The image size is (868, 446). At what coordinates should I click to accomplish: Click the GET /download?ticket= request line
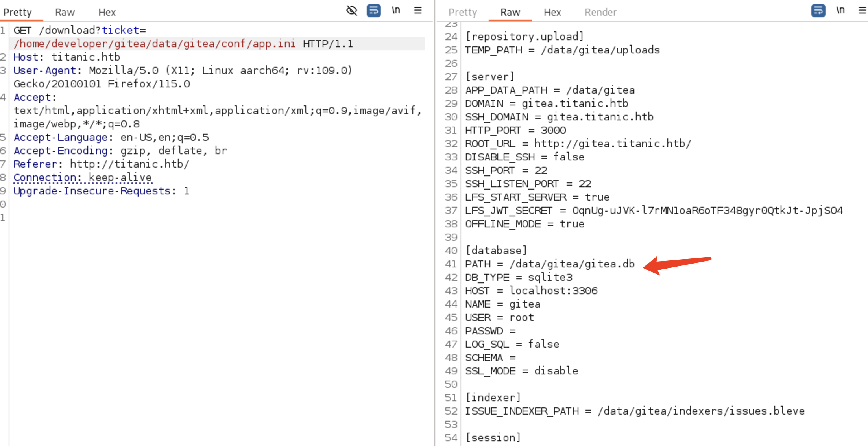79,30
